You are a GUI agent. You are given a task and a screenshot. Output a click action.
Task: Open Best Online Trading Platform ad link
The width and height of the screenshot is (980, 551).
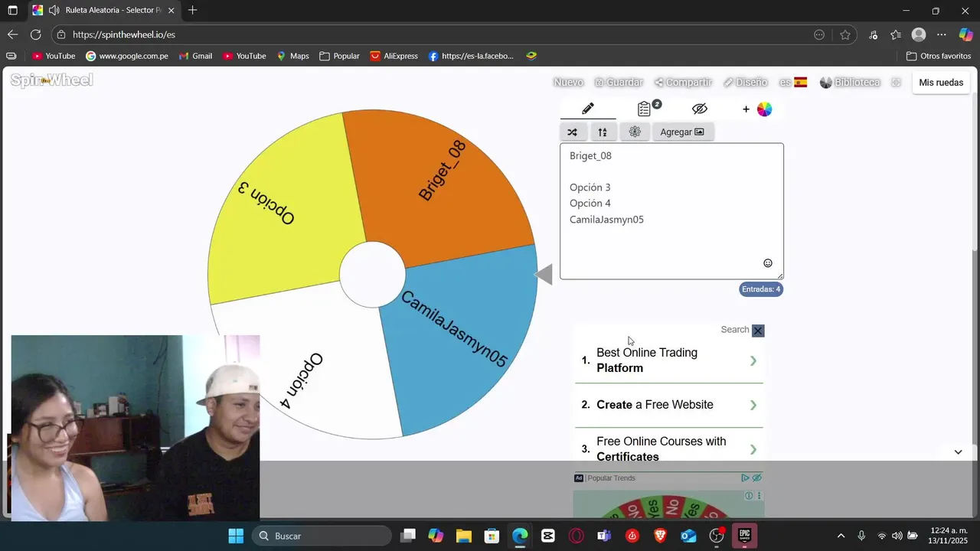pyautogui.click(x=669, y=360)
